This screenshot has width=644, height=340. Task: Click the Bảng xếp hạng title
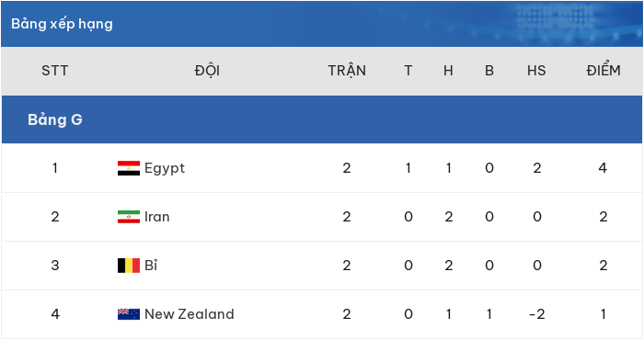pos(62,24)
